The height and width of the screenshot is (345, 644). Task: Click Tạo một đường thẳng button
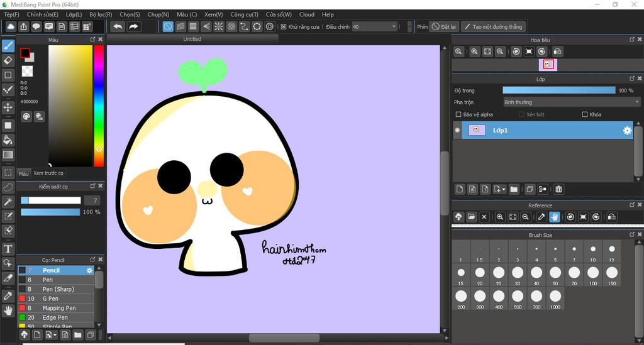click(493, 26)
